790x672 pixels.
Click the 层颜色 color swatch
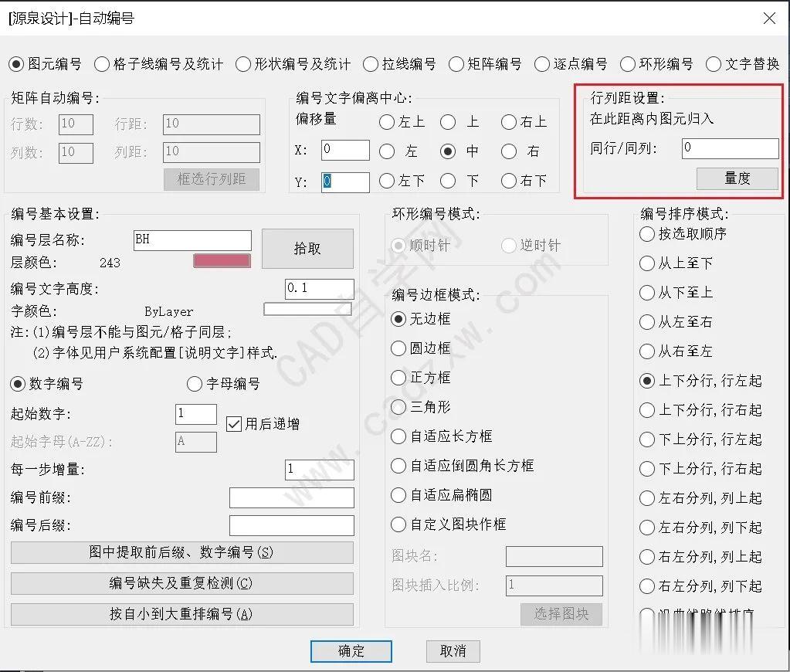(222, 260)
